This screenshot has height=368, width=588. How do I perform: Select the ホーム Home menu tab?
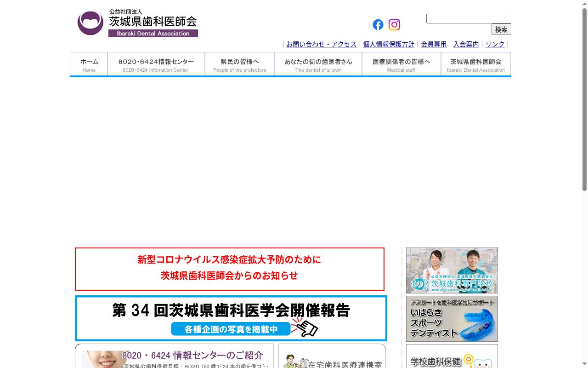[89, 64]
